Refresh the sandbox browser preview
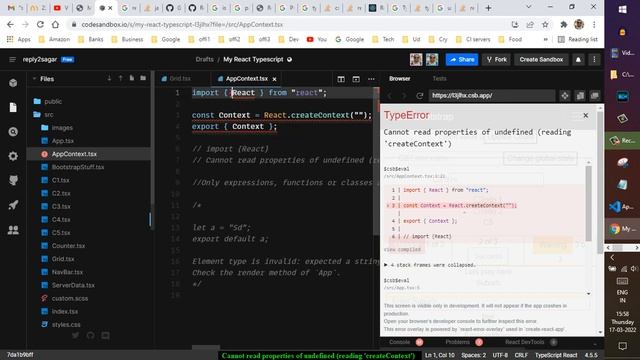Image resolution: width=640 pixels, height=360 pixels. (419, 96)
